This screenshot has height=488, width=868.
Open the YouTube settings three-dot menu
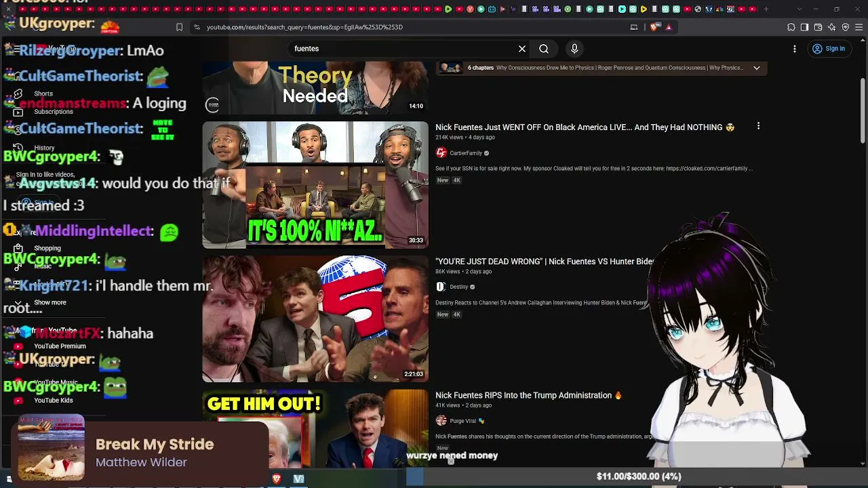[795, 49]
